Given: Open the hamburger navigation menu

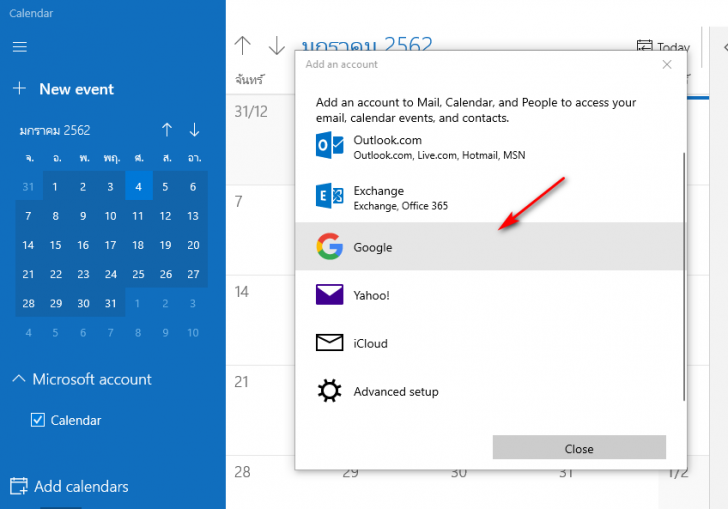Looking at the screenshot, I should (20, 46).
